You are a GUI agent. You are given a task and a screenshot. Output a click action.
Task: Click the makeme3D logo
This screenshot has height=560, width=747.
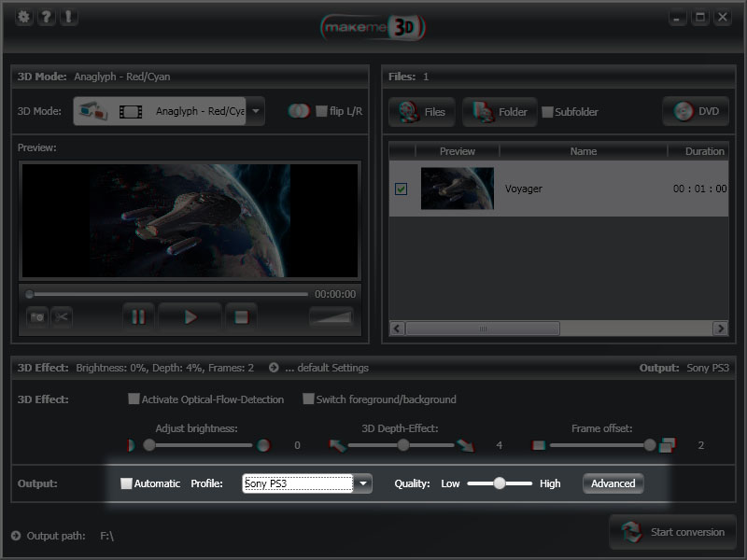coord(373,27)
